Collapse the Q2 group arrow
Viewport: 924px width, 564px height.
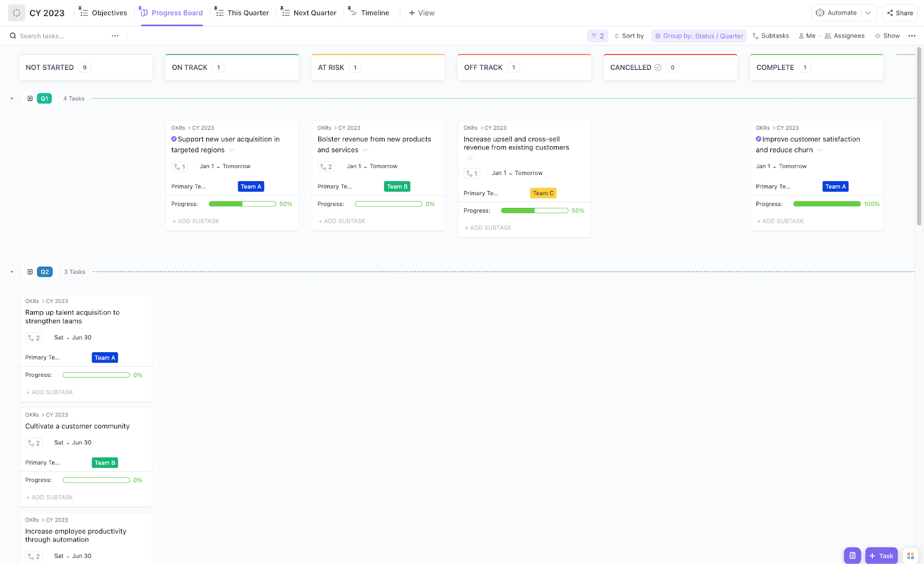point(12,272)
